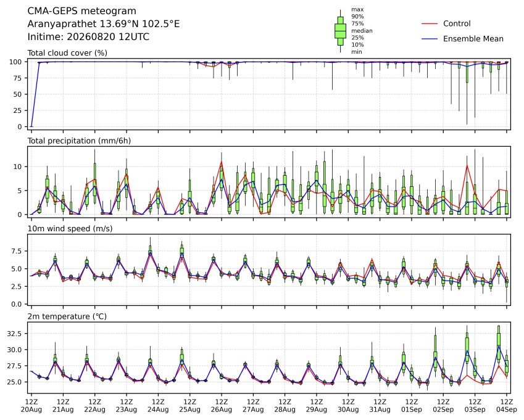Viewport: 524px width, 420px height.
Task: Click the green box-whisker legend symbol
Action: tap(341, 31)
